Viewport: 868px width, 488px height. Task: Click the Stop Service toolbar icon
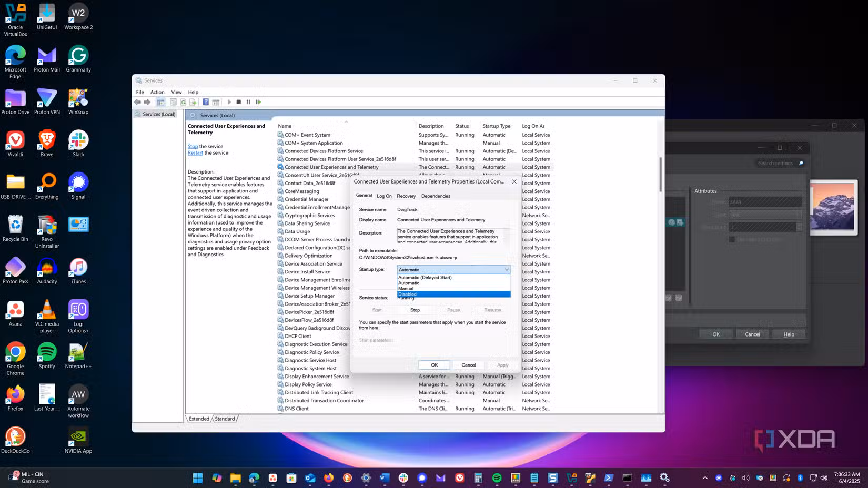[x=239, y=102]
